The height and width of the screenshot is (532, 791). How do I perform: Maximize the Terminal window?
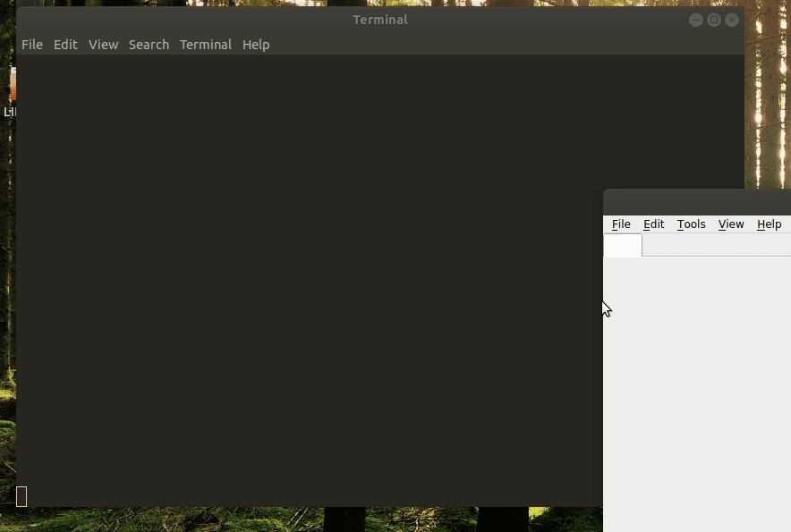point(713,19)
